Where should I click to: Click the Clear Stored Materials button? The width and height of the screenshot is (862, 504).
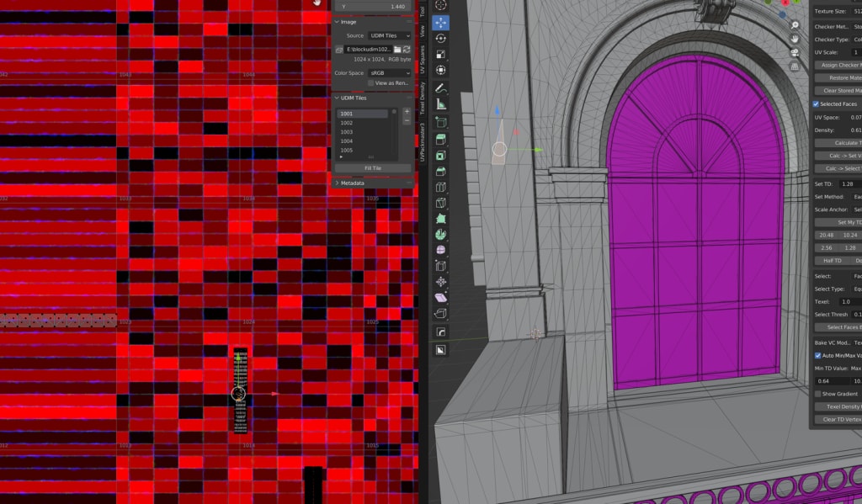[838, 90]
